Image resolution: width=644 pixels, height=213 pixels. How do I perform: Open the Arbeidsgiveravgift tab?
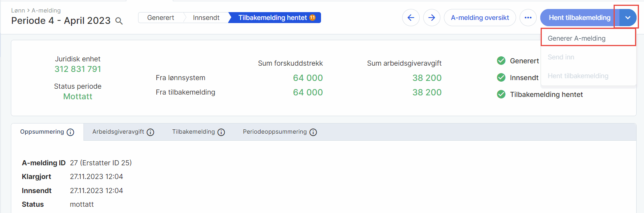[x=118, y=132]
